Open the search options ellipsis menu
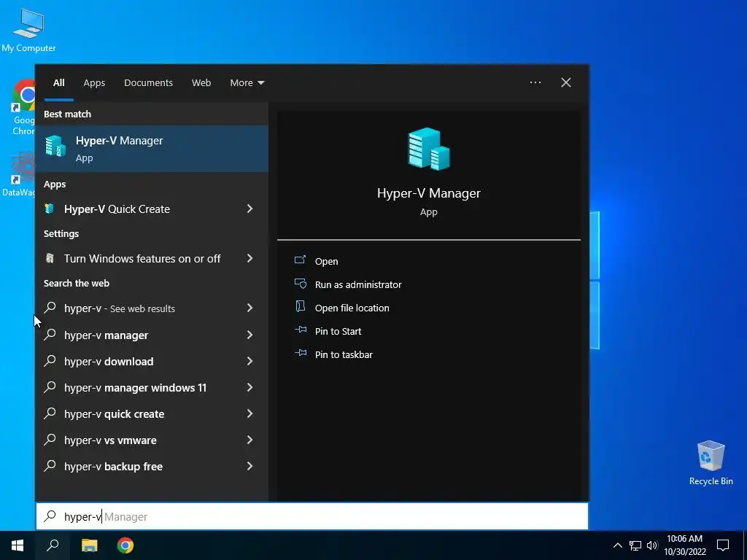The image size is (747, 560). click(535, 82)
